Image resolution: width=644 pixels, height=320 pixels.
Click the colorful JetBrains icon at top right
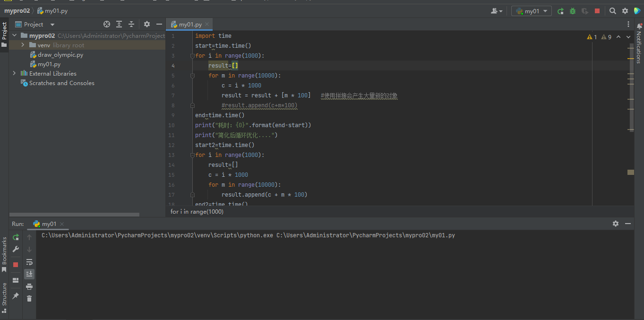(x=637, y=11)
